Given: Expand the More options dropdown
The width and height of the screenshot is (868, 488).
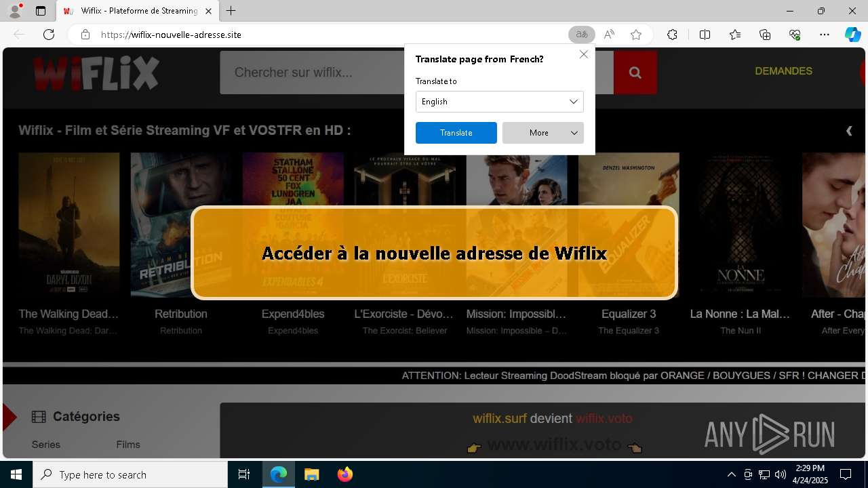Looking at the screenshot, I should [543, 133].
